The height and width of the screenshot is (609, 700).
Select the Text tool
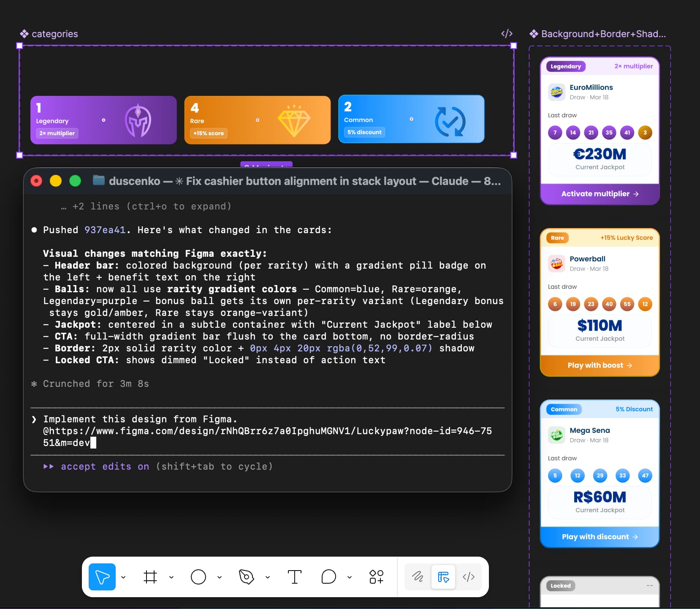coord(295,577)
